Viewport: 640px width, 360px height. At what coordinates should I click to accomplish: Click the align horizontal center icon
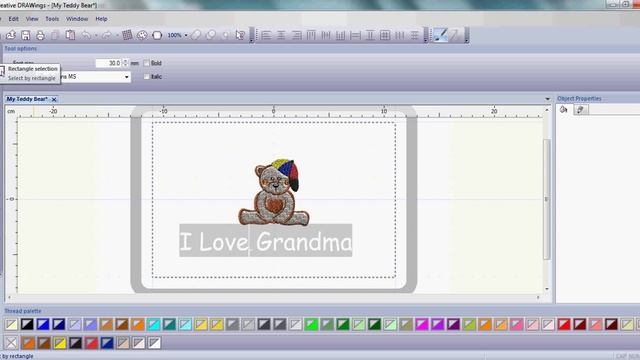[x=281, y=36]
